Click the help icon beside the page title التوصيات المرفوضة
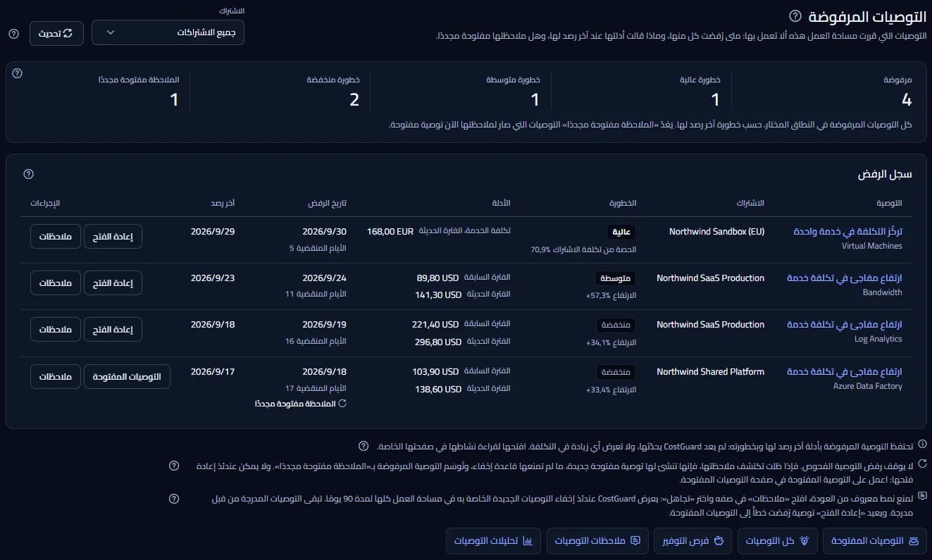The image size is (932, 560). pos(795,15)
